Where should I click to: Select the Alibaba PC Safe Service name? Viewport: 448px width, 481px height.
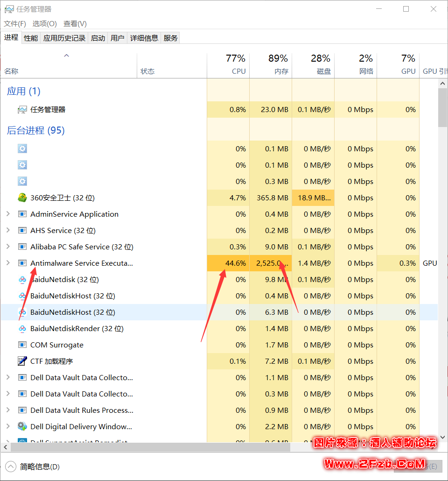point(82,247)
